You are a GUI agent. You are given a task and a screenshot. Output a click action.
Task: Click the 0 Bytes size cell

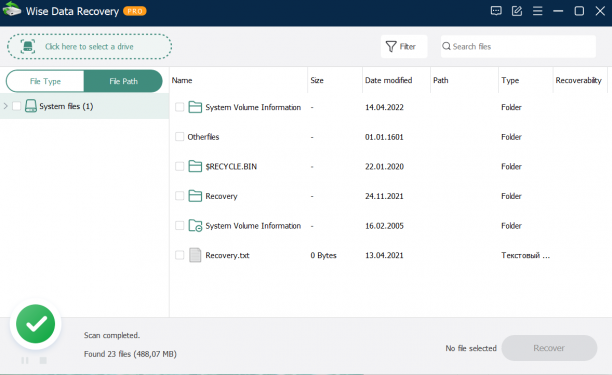point(323,255)
